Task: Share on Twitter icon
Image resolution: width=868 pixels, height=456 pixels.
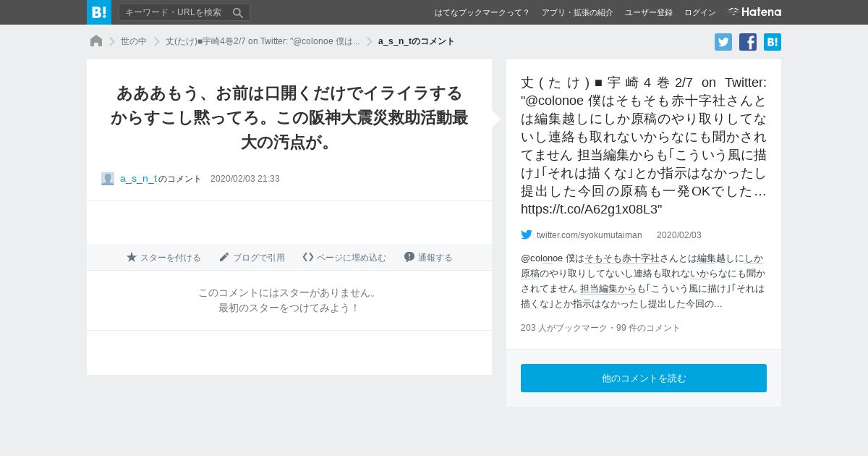Action: 723,42
